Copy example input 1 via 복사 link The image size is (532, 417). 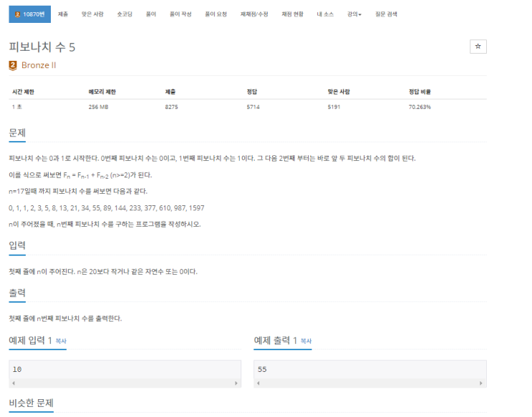coord(61,341)
